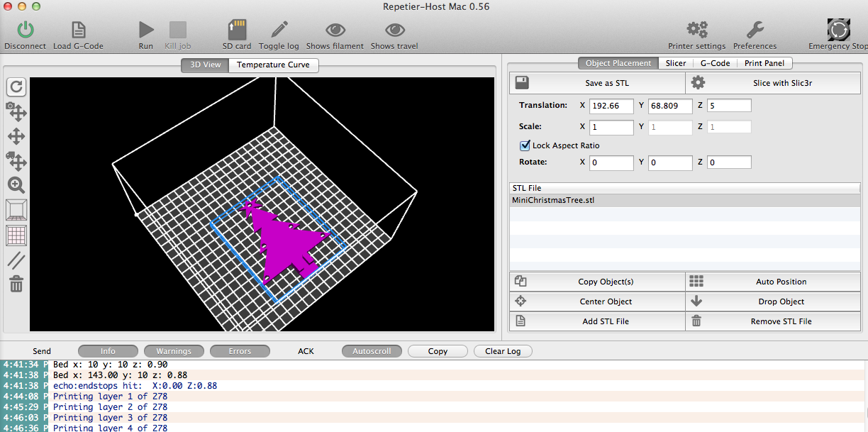868x432 pixels.
Task: Click Slice with Slic3r button
Action: (773, 83)
